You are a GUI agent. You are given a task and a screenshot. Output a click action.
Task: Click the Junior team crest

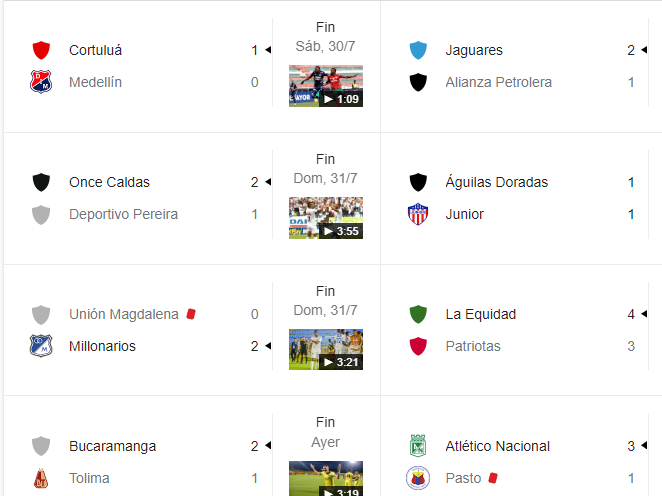tap(418, 214)
